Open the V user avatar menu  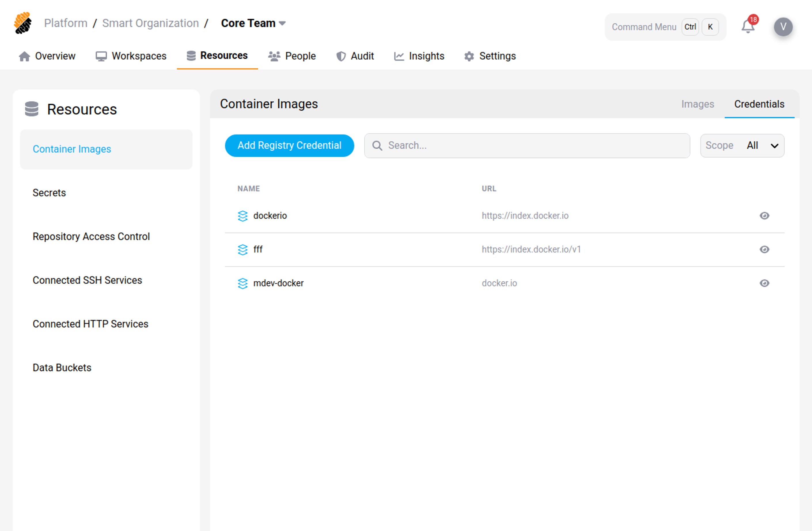click(783, 26)
